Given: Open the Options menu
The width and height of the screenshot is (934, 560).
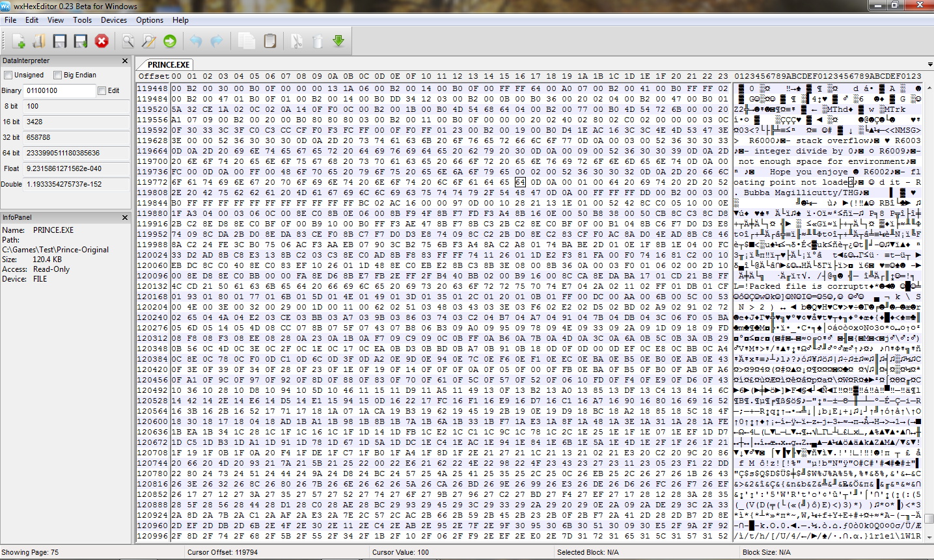Looking at the screenshot, I should coord(150,20).
